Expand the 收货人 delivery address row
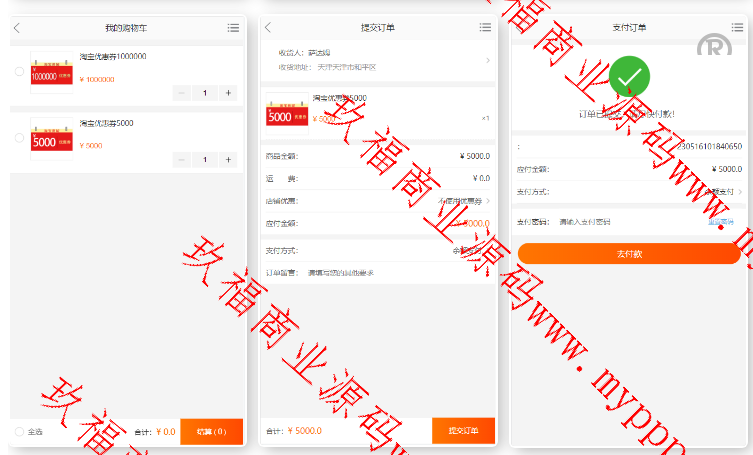Image resolution: width=753 pixels, height=455 pixels. coord(378,60)
